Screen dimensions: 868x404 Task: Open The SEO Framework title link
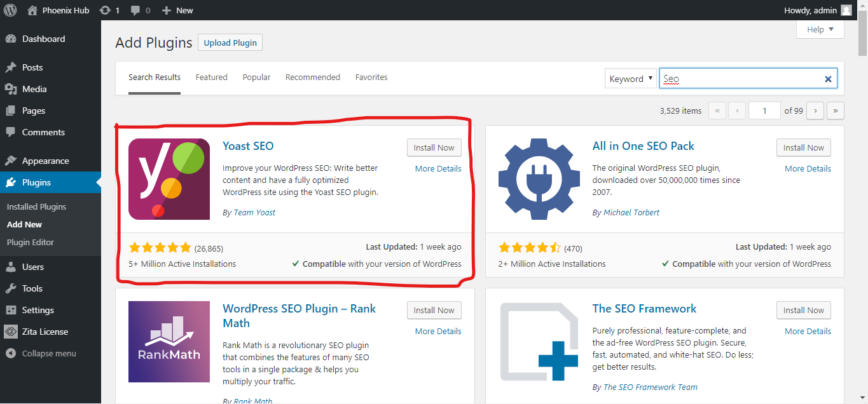pyautogui.click(x=644, y=309)
